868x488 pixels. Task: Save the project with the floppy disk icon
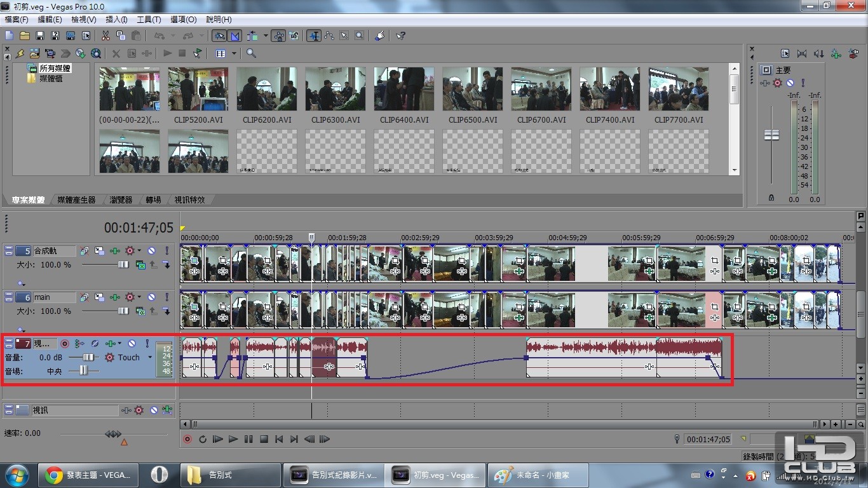(39, 36)
